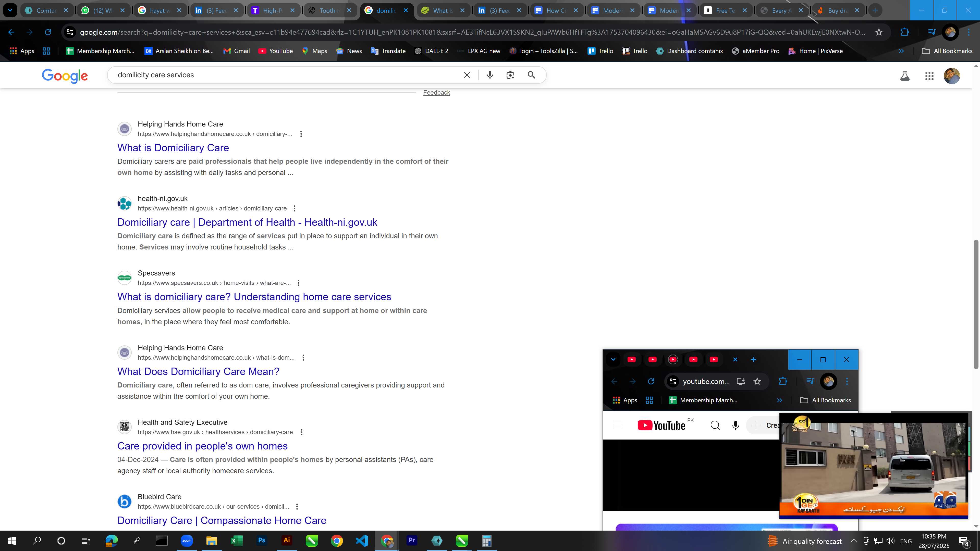This screenshot has height=551, width=980.
Task: Click youtube.com address field in small window
Action: (x=706, y=381)
